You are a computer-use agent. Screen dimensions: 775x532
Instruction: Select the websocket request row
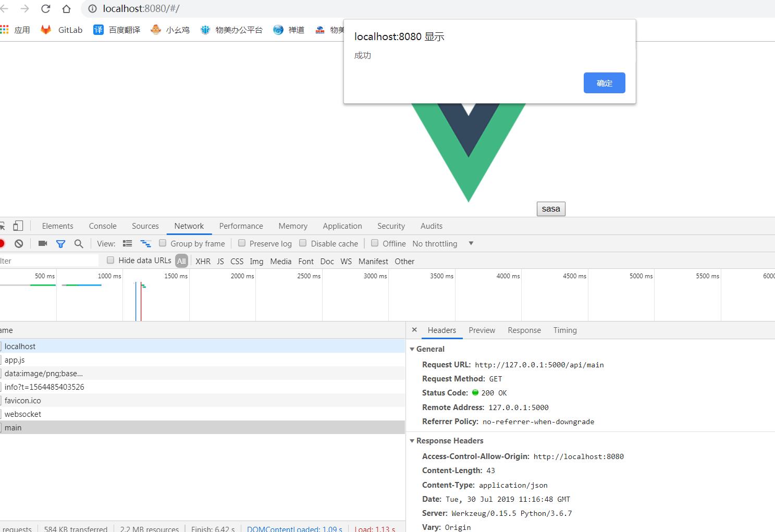[x=202, y=414]
